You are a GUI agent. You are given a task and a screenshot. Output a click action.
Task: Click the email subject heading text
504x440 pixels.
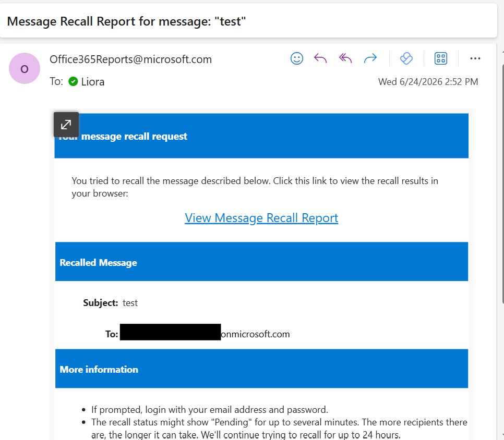pos(126,21)
